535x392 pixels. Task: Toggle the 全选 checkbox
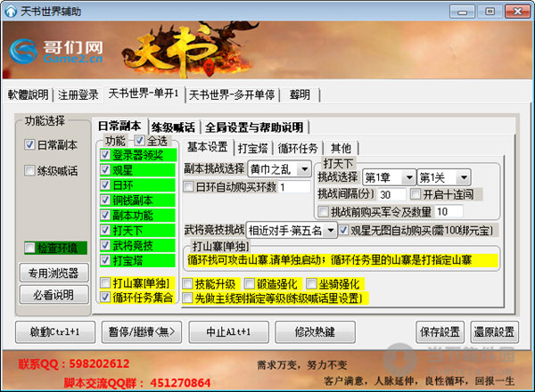(x=139, y=140)
